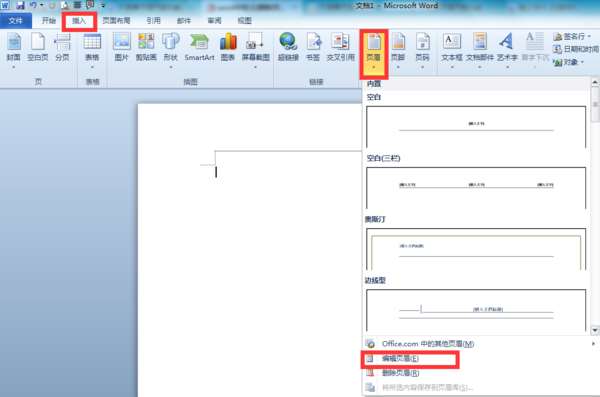
Task: Switch to the Insert (插入) ribbon tab
Action: tap(79, 21)
